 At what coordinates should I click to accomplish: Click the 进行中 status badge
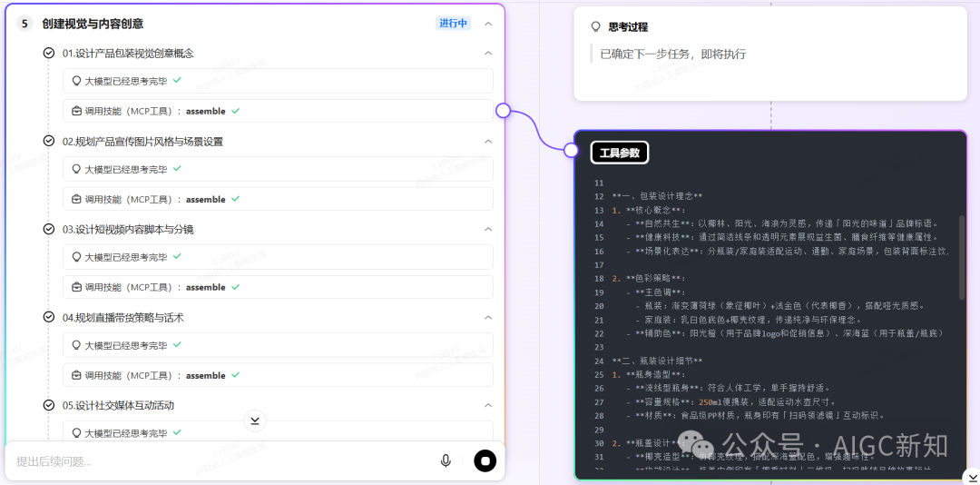453,24
